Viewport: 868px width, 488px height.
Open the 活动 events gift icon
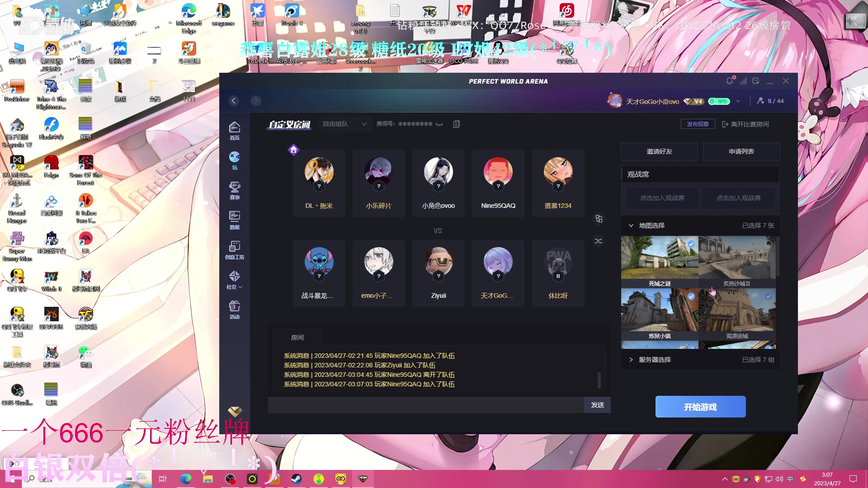(x=235, y=310)
